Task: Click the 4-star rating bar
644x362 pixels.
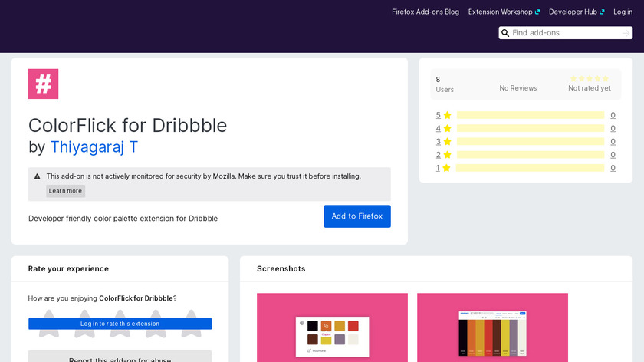Action: 531,128
